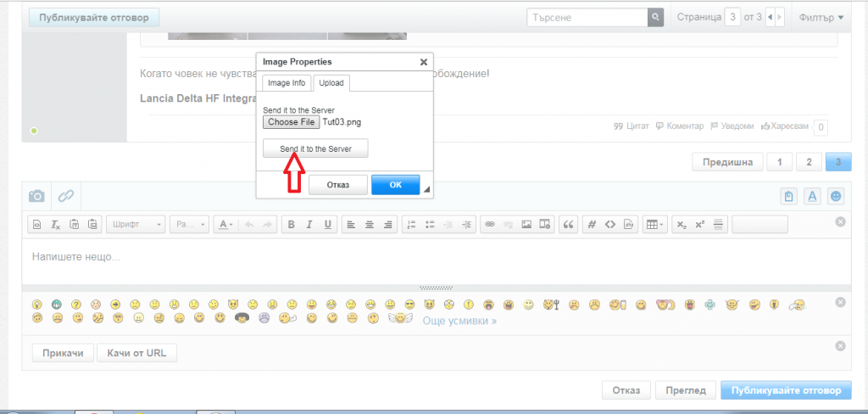Click the Цитат link
This screenshot has width=868, height=414.
(632, 126)
